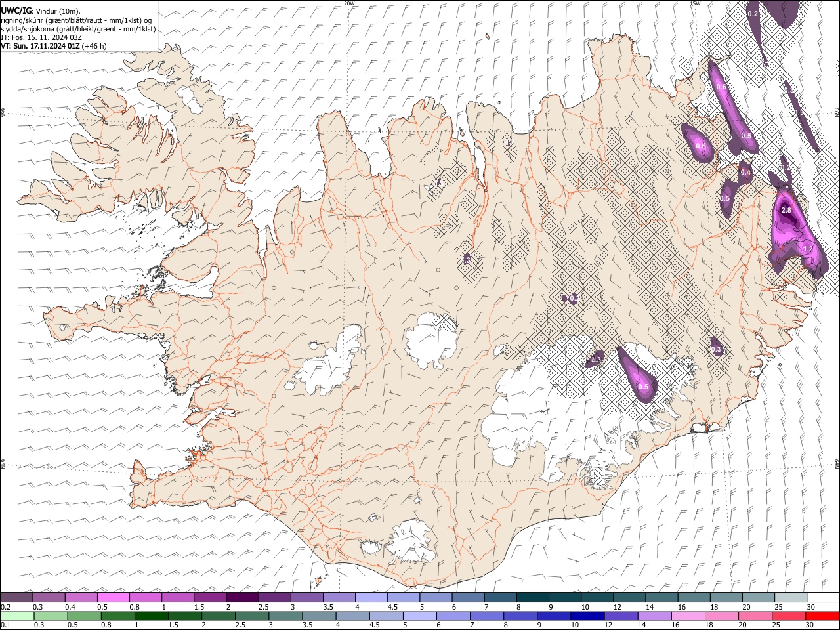
Task: Click the "15W" longitude label
Action: tap(696, 3)
